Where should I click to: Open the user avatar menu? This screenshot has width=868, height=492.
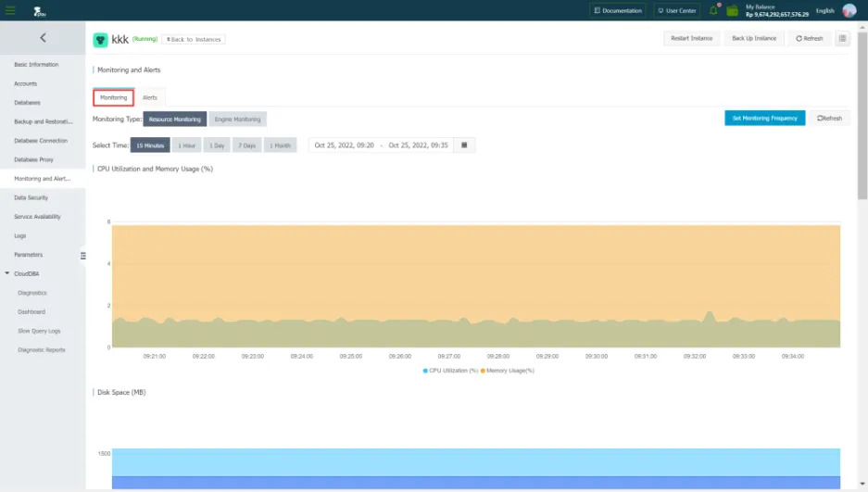tap(849, 10)
